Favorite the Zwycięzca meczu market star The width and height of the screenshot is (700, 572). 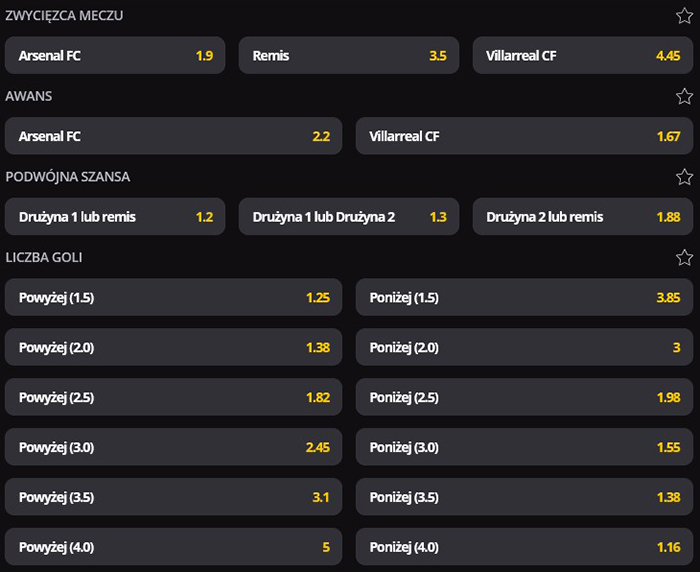tap(684, 16)
